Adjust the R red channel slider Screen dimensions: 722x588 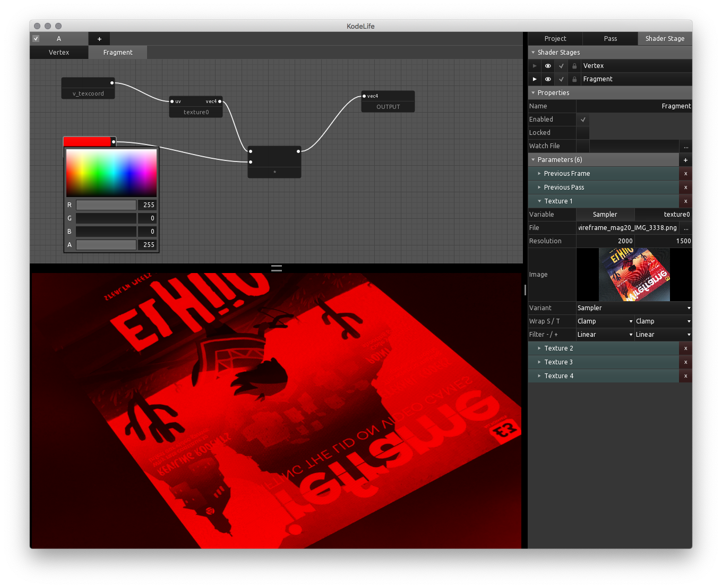(106, 205)
